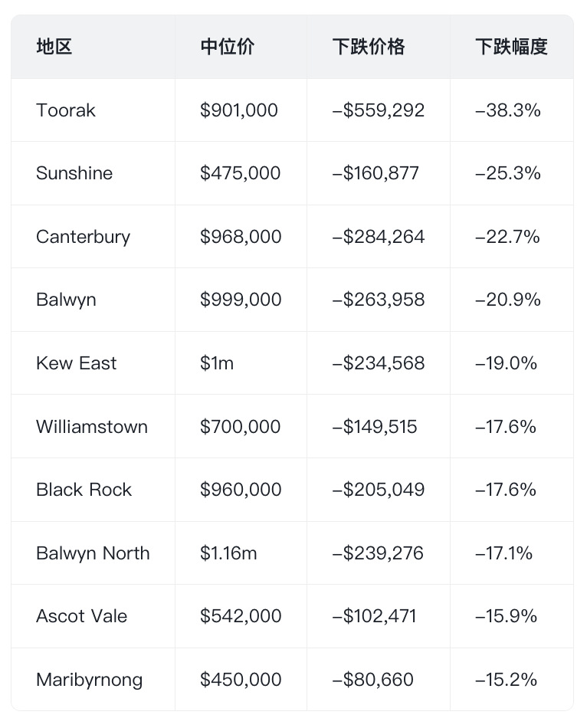587x728 pixels.
Task: Select the Ascot Vale cell
Action: 81,616
